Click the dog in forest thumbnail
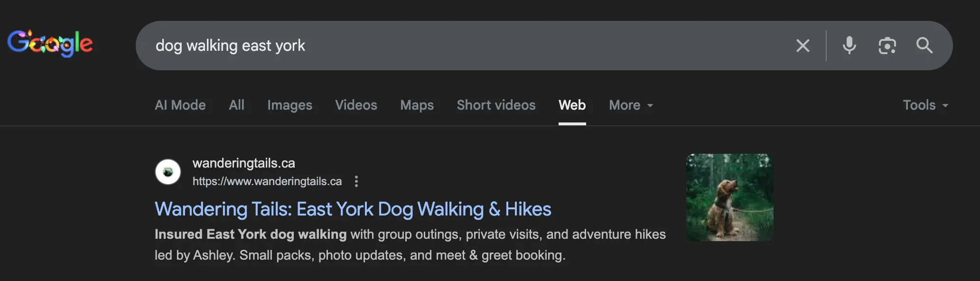The image size is (980, 281). tap(729, 197)
